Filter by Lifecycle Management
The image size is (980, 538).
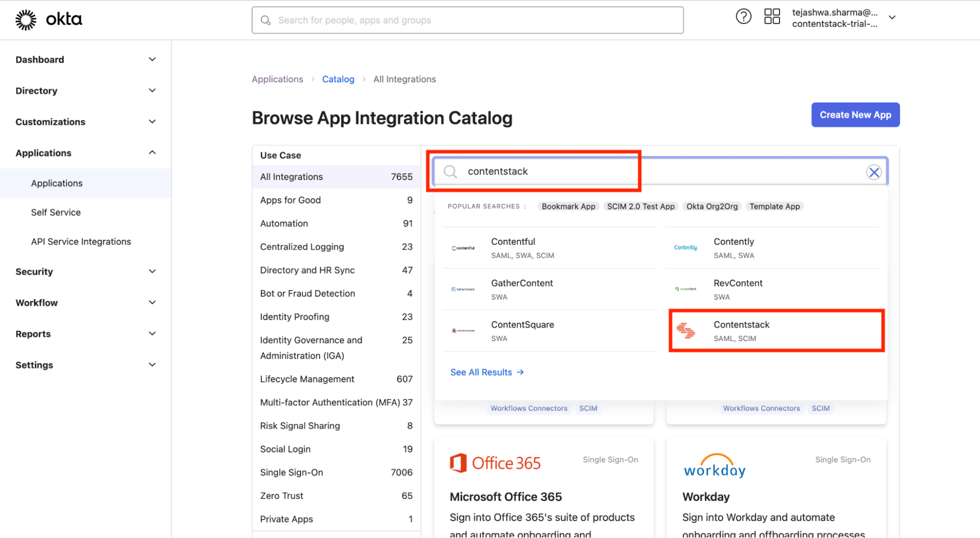click(336, 379)
